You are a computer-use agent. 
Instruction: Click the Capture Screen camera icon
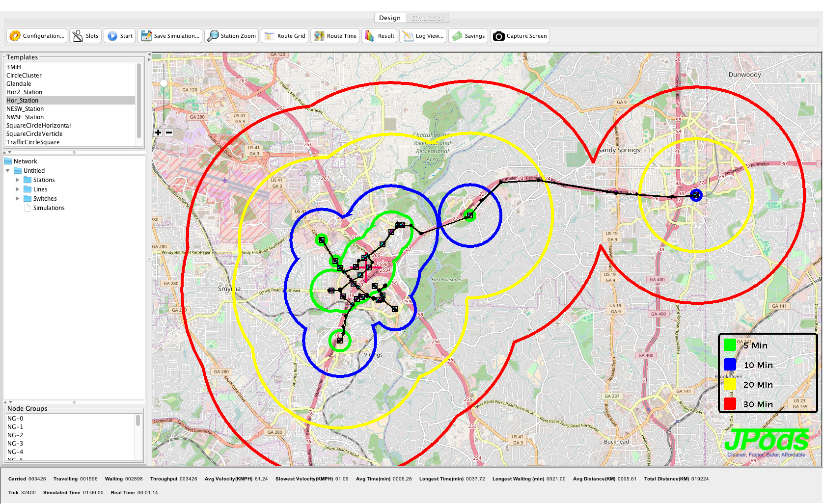point(498,36)
